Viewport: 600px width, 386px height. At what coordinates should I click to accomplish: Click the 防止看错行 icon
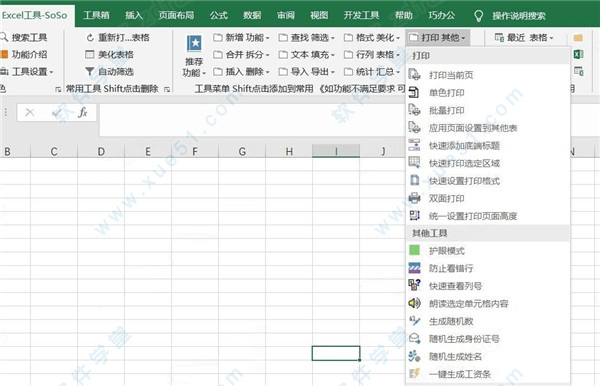tap(414, 268)
